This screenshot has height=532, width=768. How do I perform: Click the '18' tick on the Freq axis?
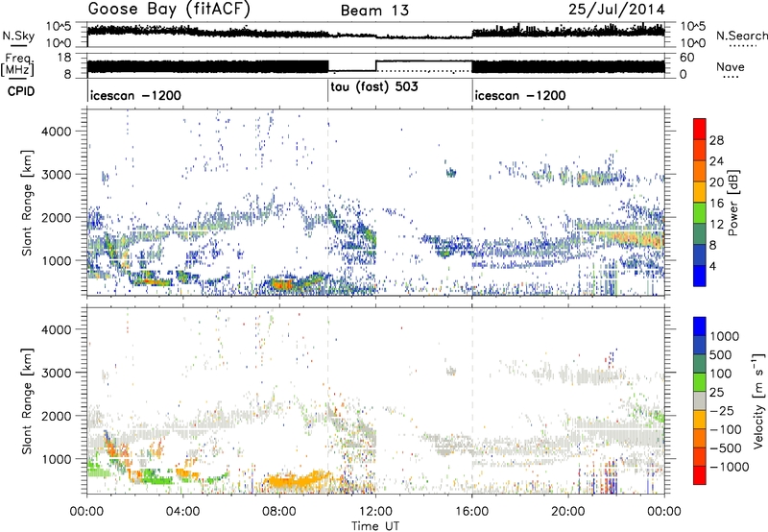[x=64, y=58]
